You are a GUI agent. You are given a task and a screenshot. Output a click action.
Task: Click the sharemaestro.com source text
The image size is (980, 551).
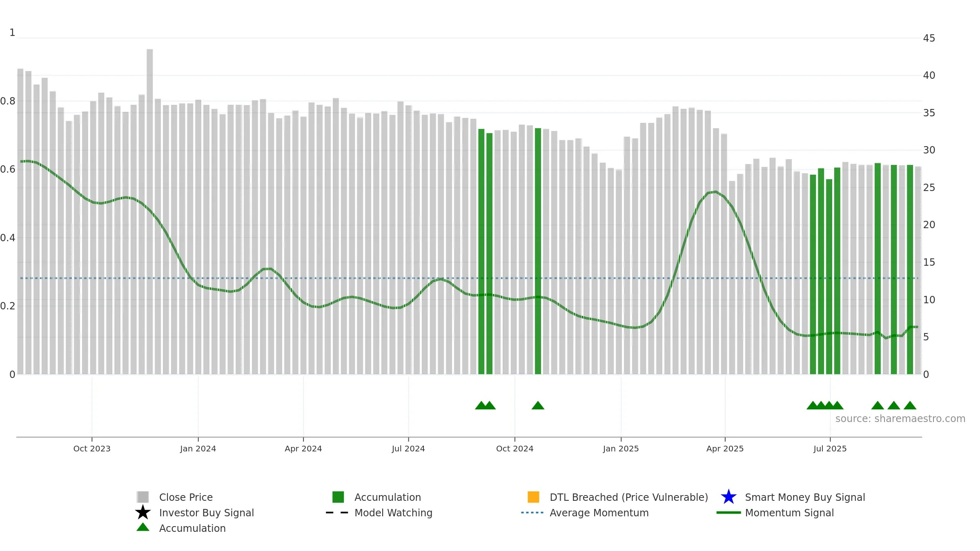(x=900, y=419)
